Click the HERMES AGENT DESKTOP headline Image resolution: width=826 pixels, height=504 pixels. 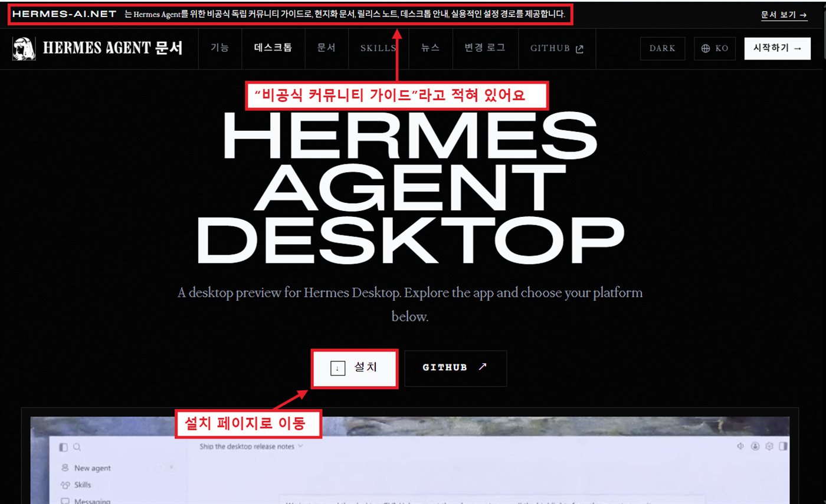click(x=410, y=187)
